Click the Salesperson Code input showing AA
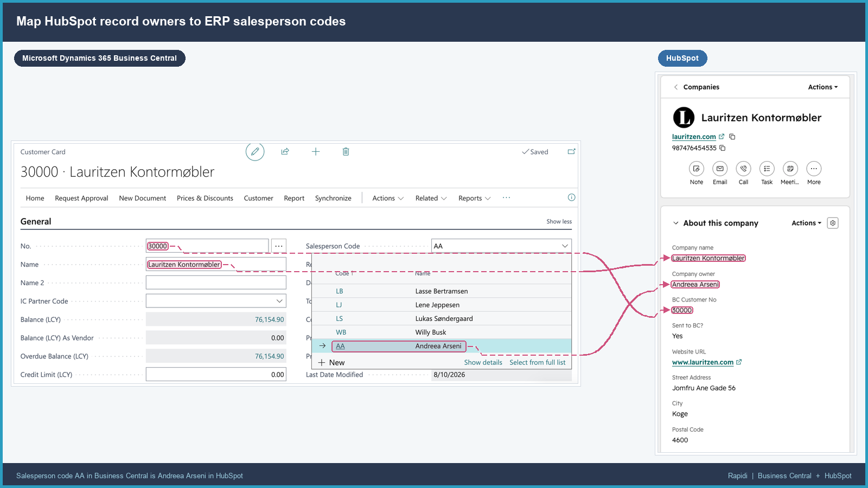 pyautogui.click(x=501, y=246)
